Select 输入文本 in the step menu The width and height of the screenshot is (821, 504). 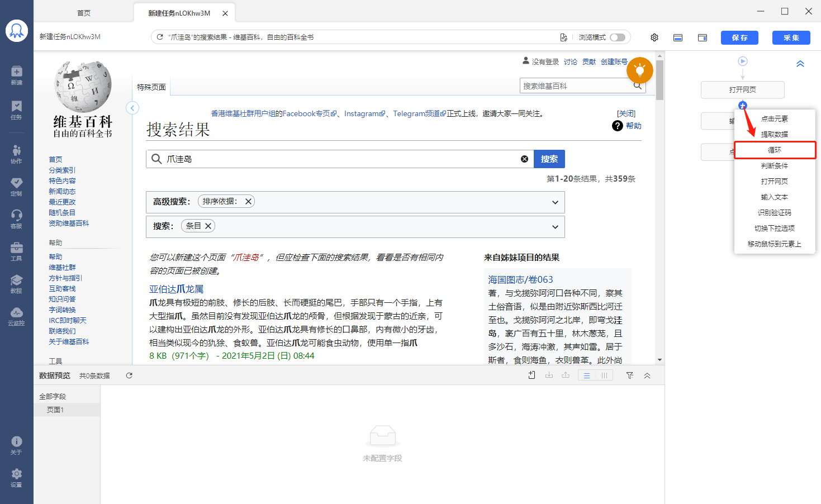(x=775, y=197)
